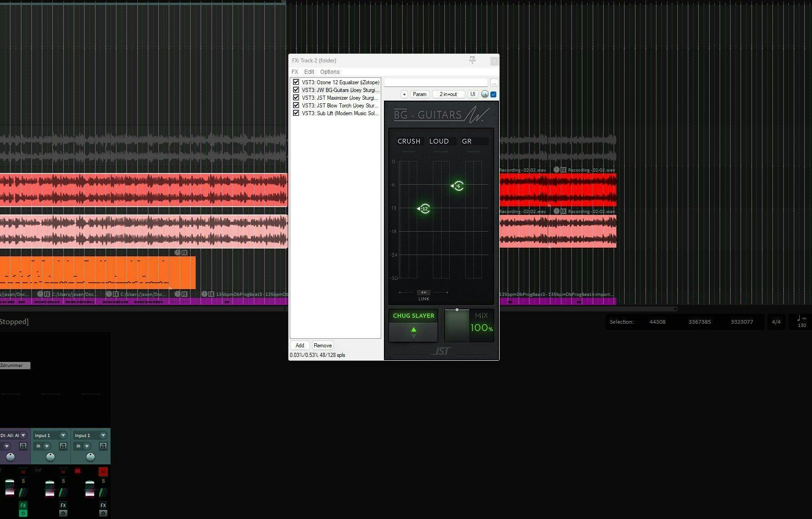Expand the rightmost channel's 'in' dropdown
Viewport: 812px width, 519px height.
coord(87,446)
